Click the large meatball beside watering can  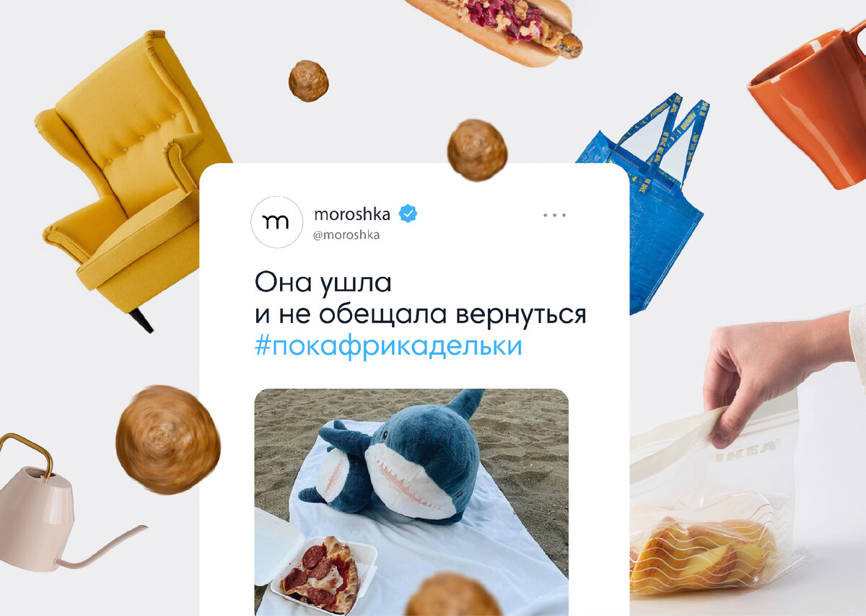coord(168,440)
